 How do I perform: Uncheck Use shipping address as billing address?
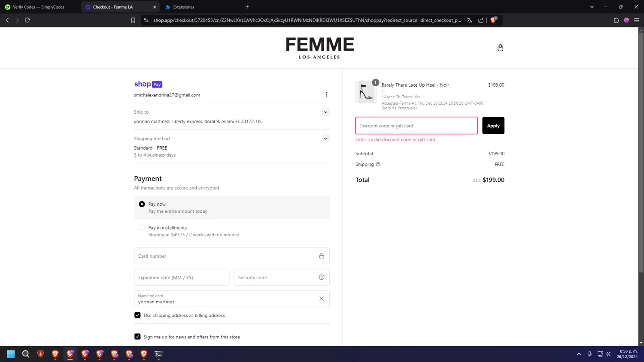tap(137, 315)
